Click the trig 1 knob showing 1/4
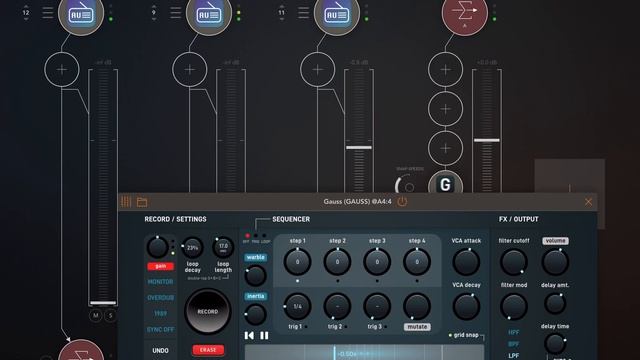This screenshot has height=360, width=640. [297, 306]
